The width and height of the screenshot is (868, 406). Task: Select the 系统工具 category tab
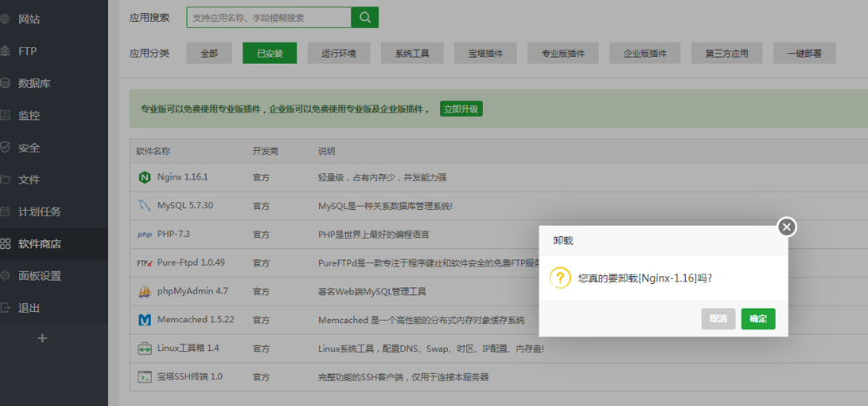(412, 53)
